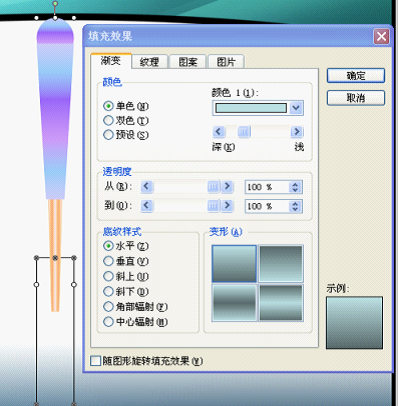398x406 pixels.
Task: Click the 取消 button
Action: [356, 98]
